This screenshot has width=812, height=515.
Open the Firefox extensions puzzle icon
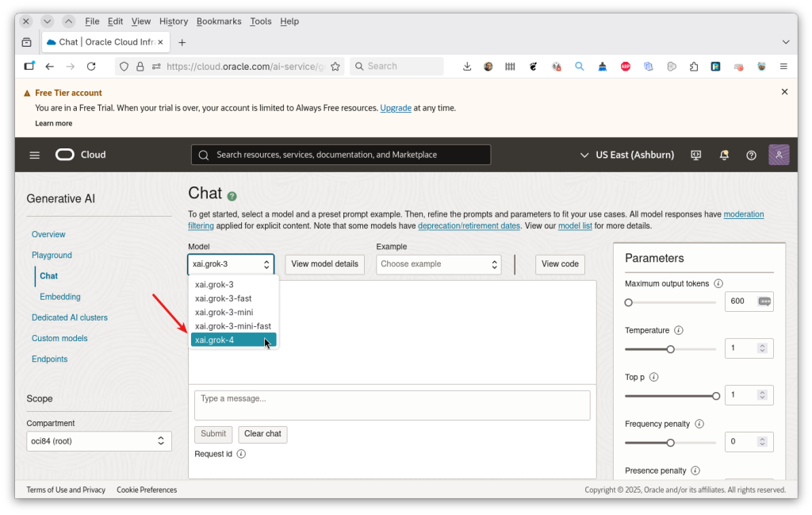pos(694,67)
